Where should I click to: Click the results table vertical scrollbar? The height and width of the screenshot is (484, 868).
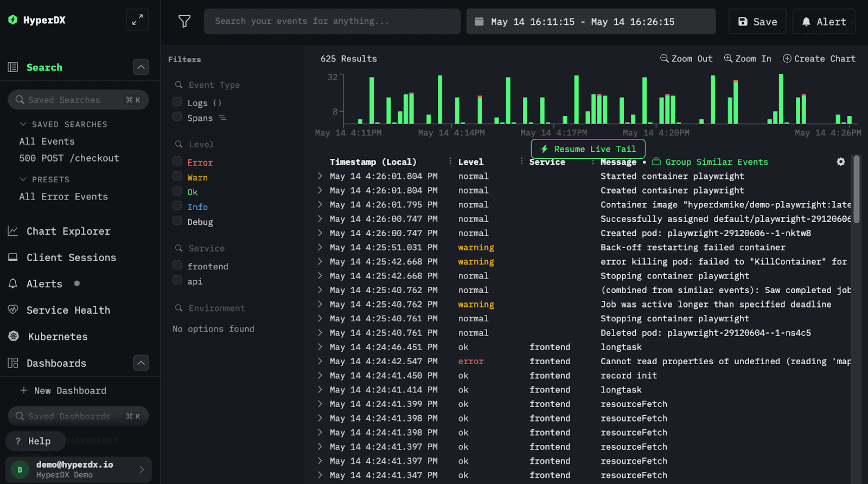pos(856,190)
